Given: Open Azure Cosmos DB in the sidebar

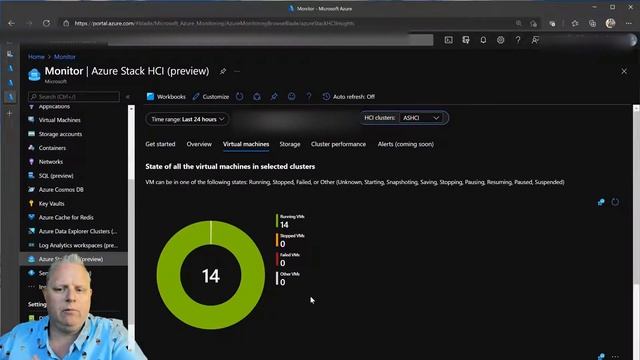Looking at the screenshot, I should 61,189.
